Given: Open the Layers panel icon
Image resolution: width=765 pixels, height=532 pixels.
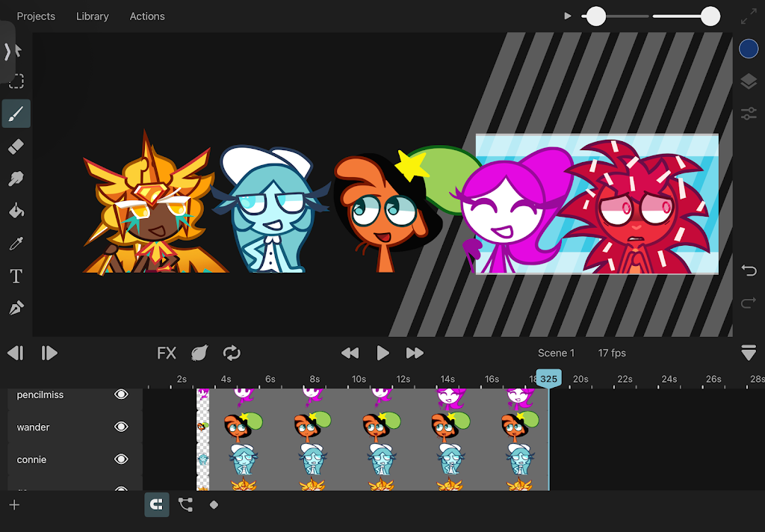Looking at the screenshot, I should coord(749,81).
